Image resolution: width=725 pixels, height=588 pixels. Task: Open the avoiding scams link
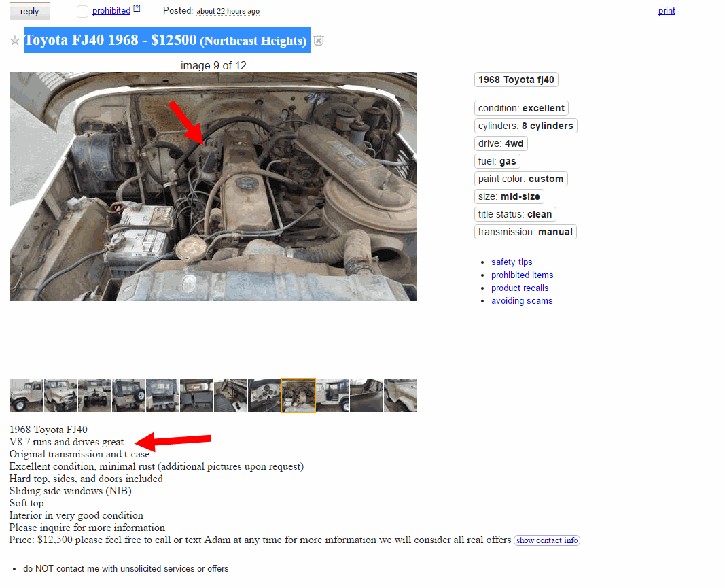coord(522,301)
